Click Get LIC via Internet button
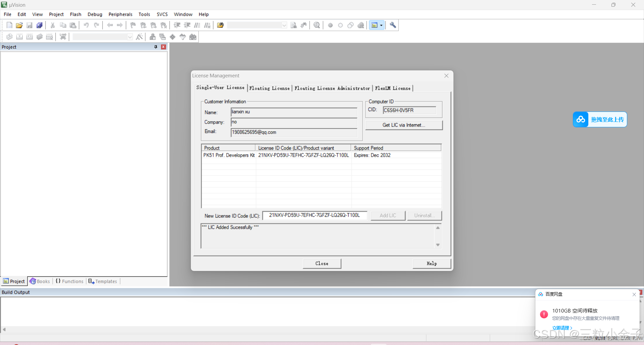644x345 pixels. point(404,125)
